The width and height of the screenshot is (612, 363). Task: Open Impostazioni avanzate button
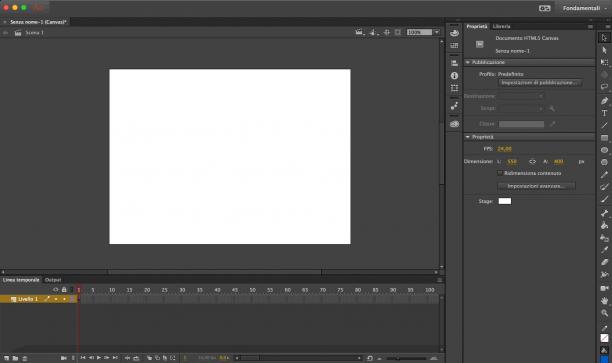pyautogui.click(x=536, y=186)
